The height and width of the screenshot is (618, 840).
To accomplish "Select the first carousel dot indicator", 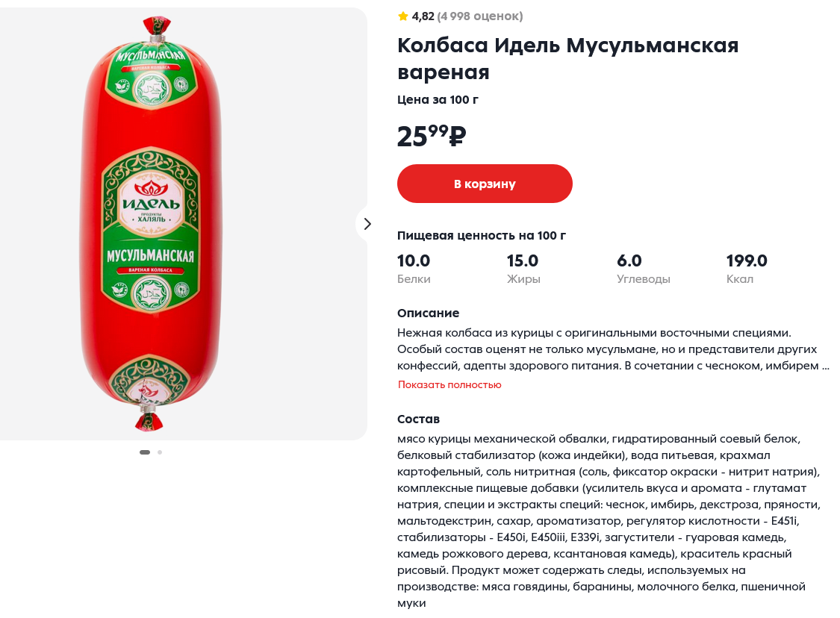I will click(145, 452).
